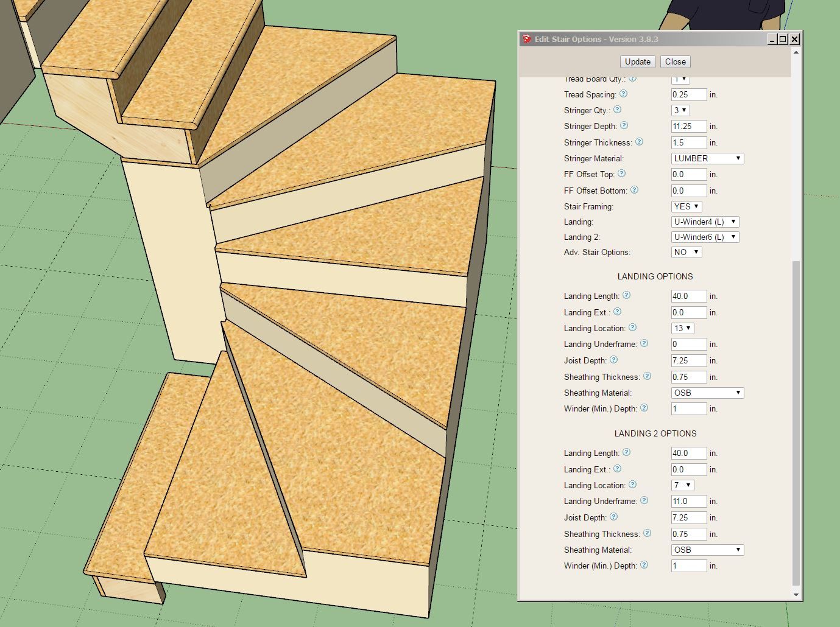The image size is (840, 627).
Task: Open Landing Length help under LANDING 2 OPTIONS
Action: (626, 452)
